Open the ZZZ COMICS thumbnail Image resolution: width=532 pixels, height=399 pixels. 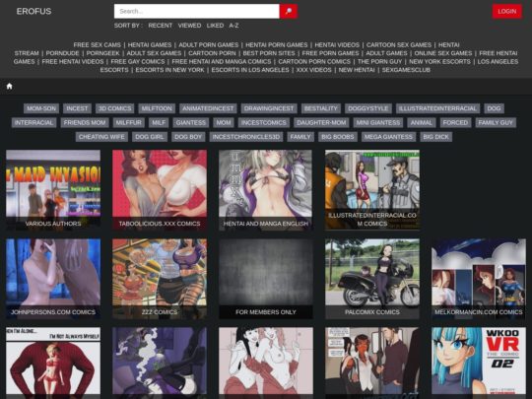(x=160, y=279)
